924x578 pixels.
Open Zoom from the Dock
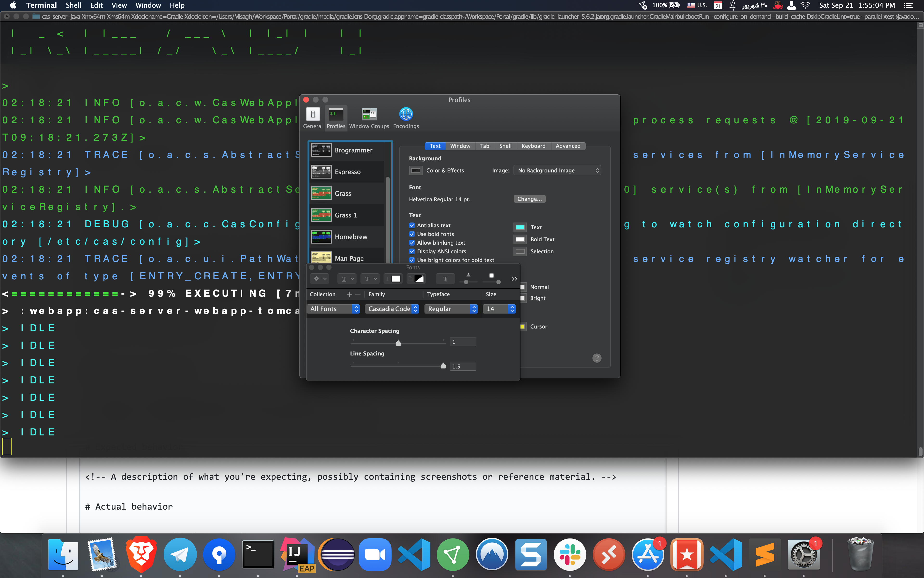click(375, 554)
